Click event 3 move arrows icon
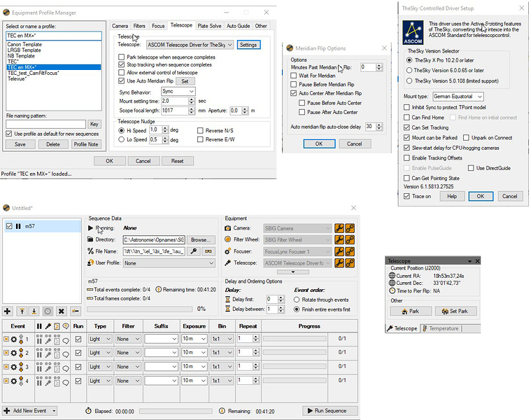Viewport: 531px width, 420px height. [x=21, y=367]
